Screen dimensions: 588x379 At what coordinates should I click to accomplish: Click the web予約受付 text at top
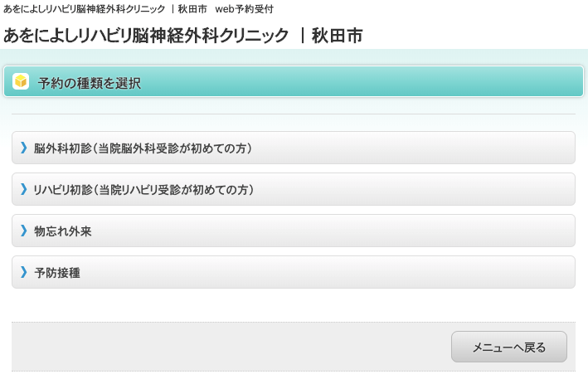[x=244, y=9]
